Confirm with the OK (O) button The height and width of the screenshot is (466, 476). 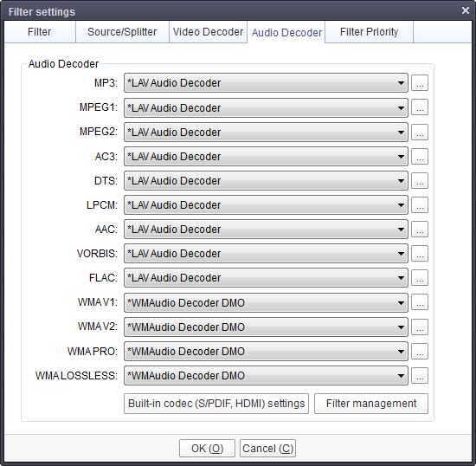click(x=207, y=449)
